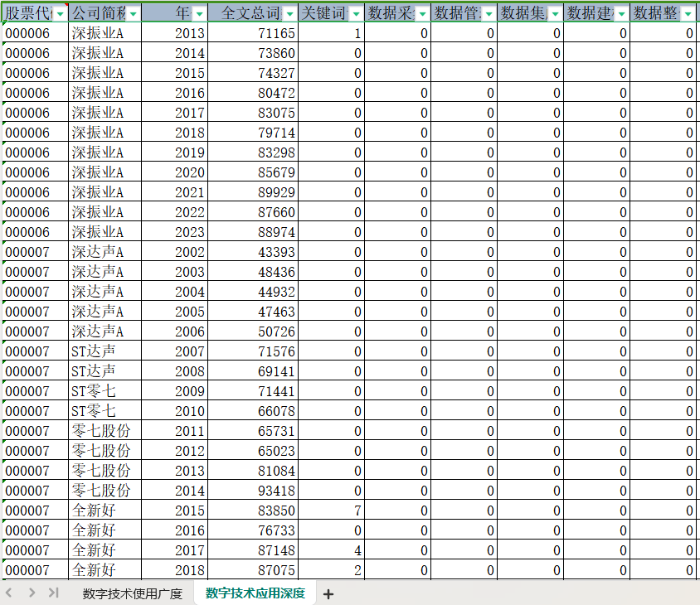Image resolution: width=700 pixels, height=605 pixels.
Task: Select 零七股份 name in the 2011 row
Action: 105,431
